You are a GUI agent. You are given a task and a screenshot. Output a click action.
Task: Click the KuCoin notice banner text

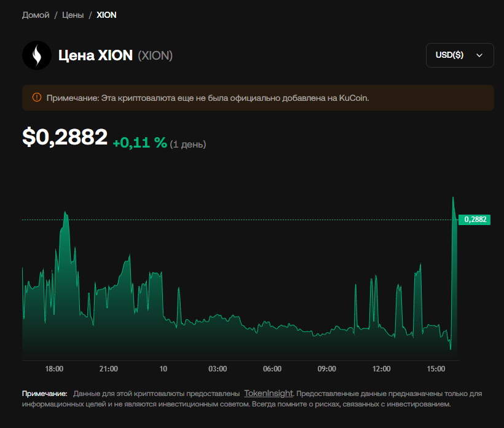[208, 98]
